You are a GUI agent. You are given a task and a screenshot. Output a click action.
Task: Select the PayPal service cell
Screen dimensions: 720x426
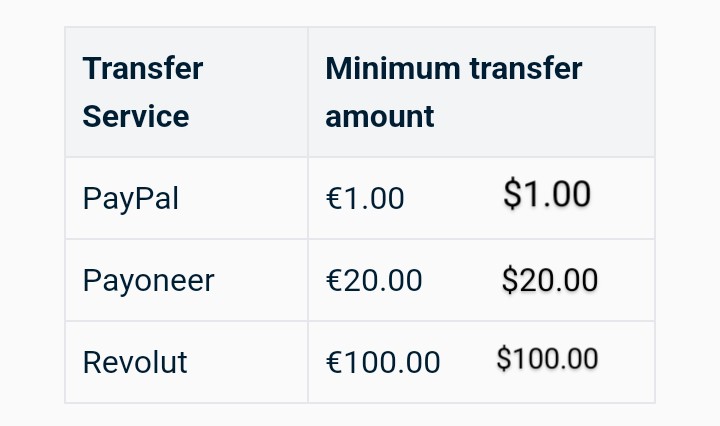[186, 198]
